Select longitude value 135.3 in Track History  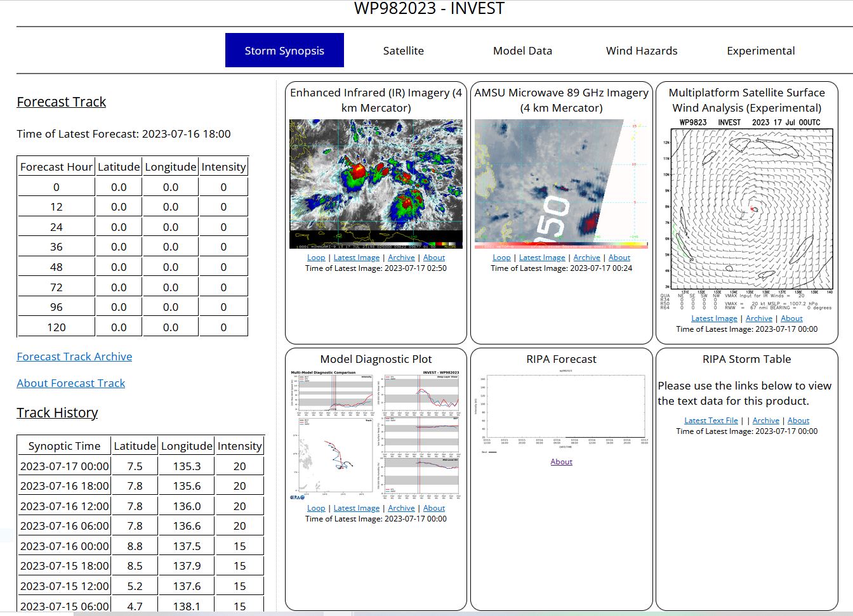(187, 466)
